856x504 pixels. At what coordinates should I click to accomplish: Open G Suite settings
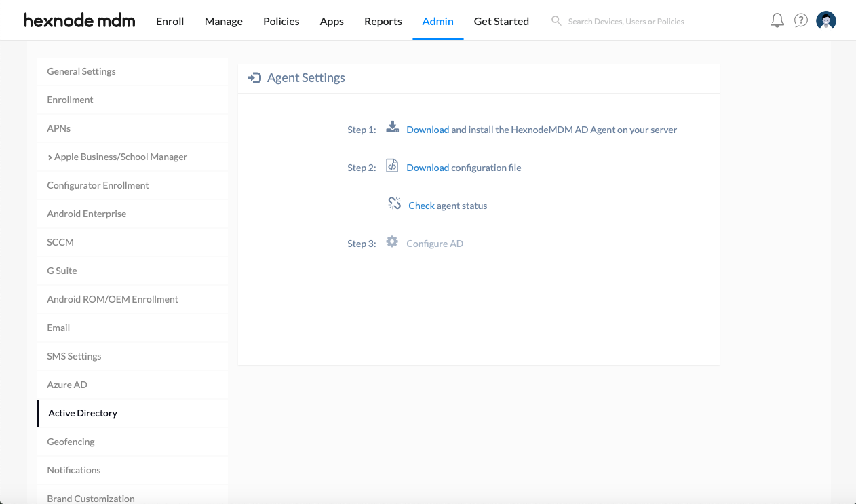click(133, 271)
